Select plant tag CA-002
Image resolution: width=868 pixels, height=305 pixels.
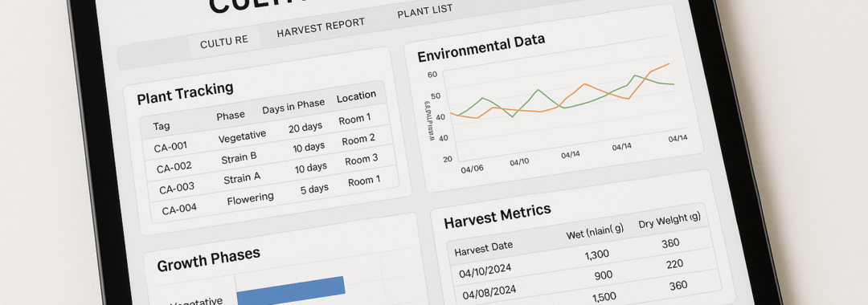click(x=174, y=168)
